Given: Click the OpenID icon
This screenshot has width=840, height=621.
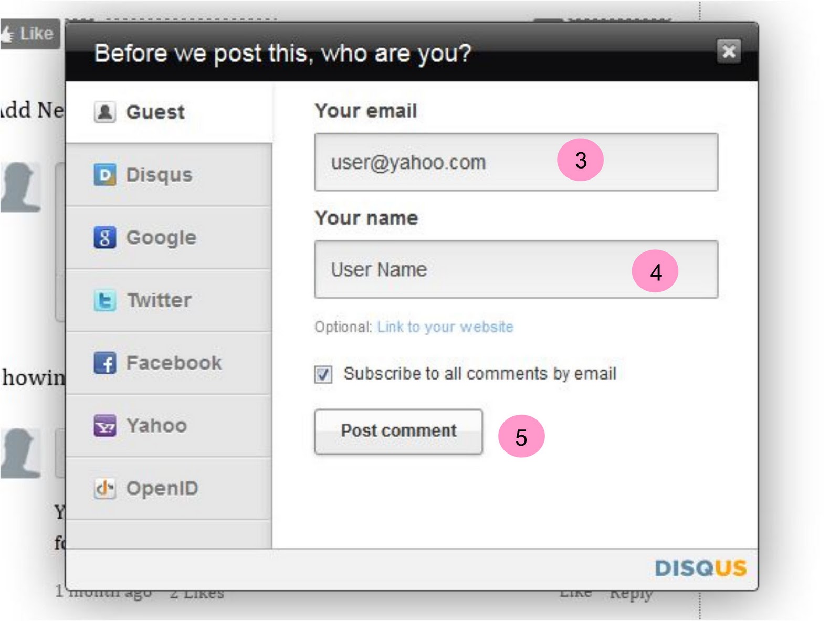Looking at the screenshot, I should (105, 488).
